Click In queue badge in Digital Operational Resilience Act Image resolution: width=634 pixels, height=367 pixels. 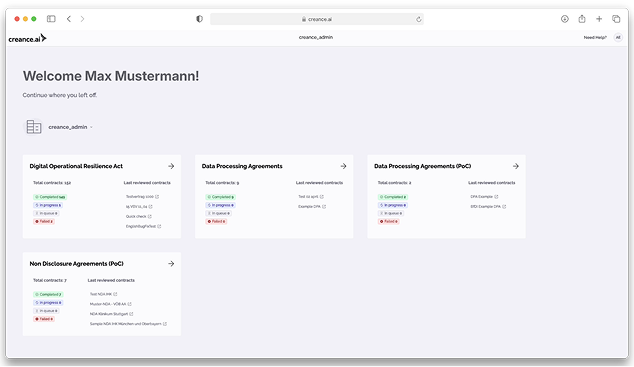[x=46, y=213]
